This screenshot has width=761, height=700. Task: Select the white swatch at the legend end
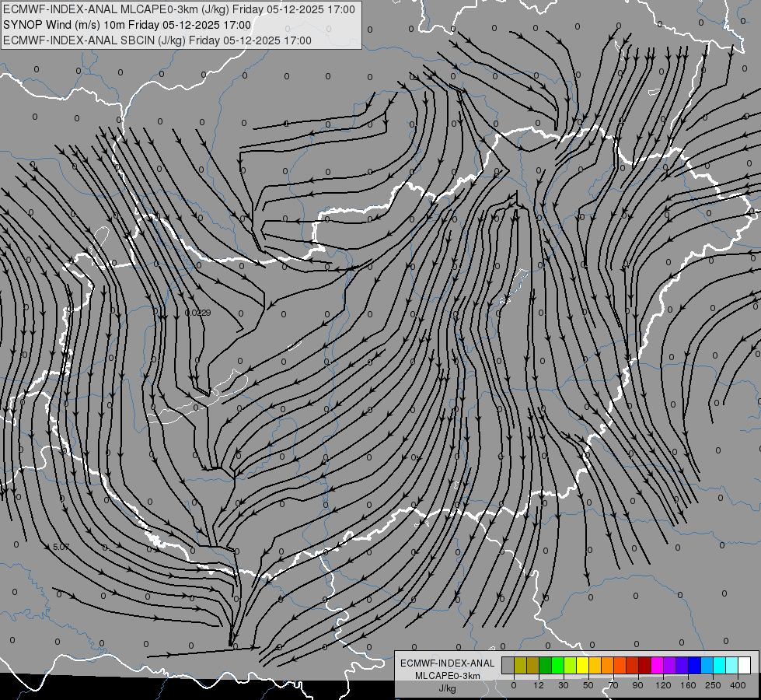coord(745,666)
